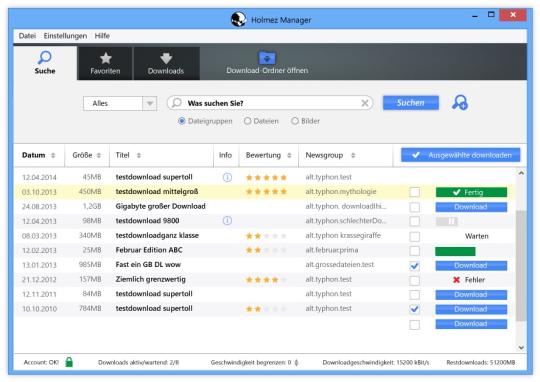Click green progress bar of Februar Edition ABC
Viewport: 540px width, 382px height.
pos(455,251)
